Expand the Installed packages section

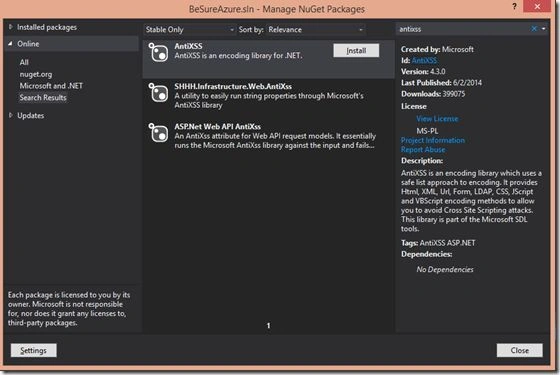(10, 27)
